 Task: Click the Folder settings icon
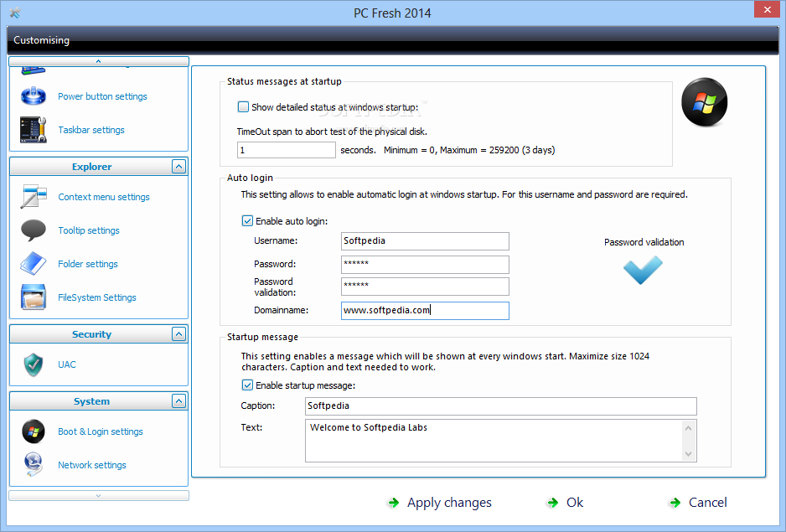pos(34,264)
